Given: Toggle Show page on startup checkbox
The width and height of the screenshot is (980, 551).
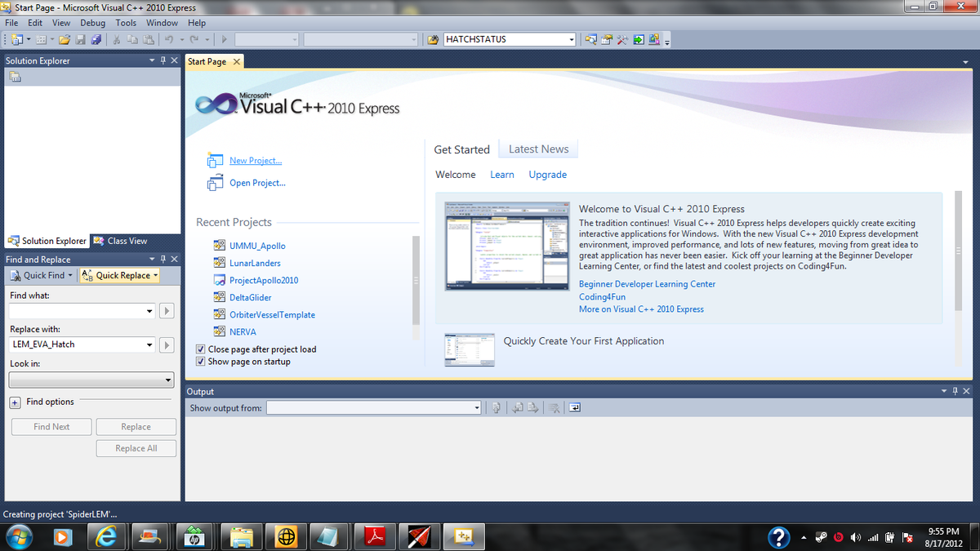Looking at the screenshot, I should coord(201,361).
